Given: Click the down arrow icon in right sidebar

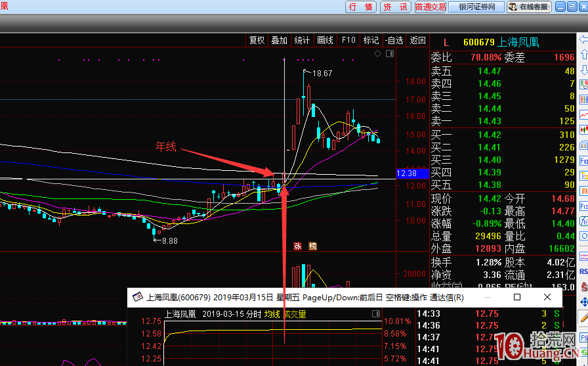Looking at the screenshot, I should point(584,70).
